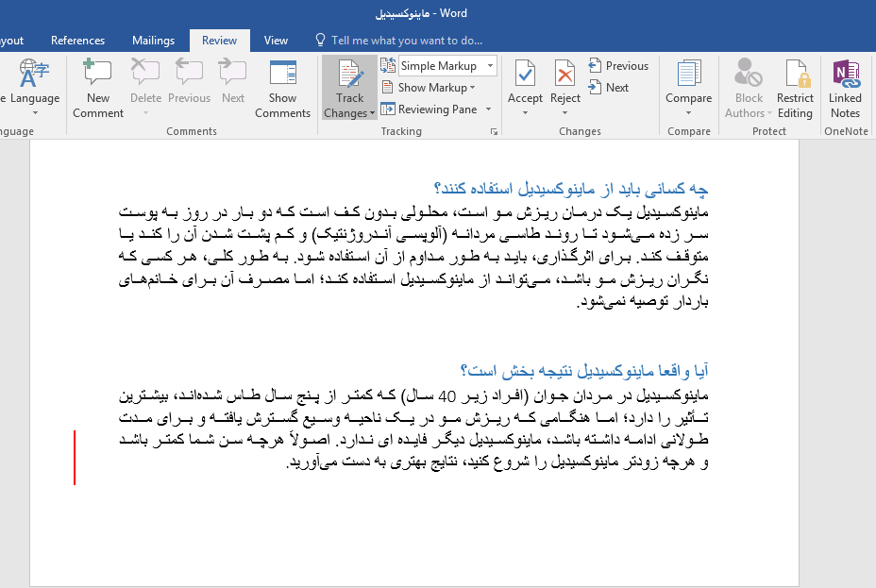Open the Accept dropdown arrow

pyautogui.click(x=525, y=113)
